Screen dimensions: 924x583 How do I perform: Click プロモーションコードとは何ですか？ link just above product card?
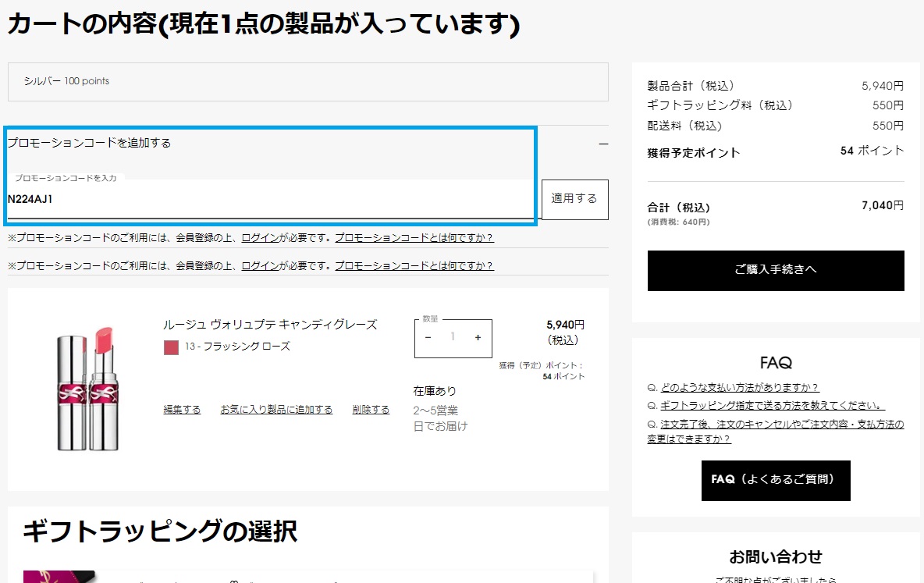[414, 266]
